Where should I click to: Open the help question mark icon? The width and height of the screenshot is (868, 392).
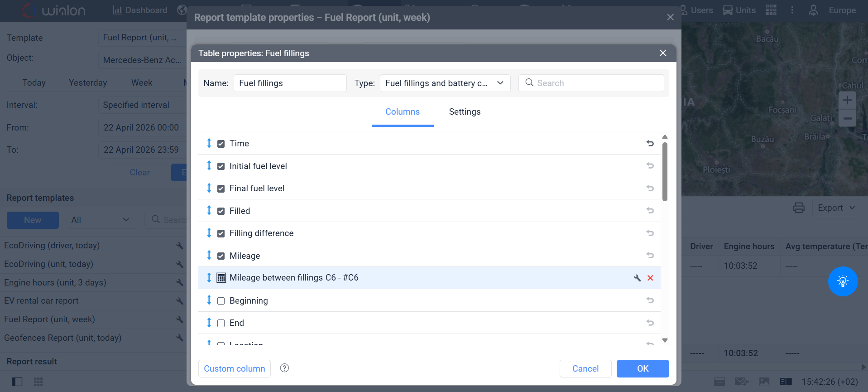click(x=284, y=368)
